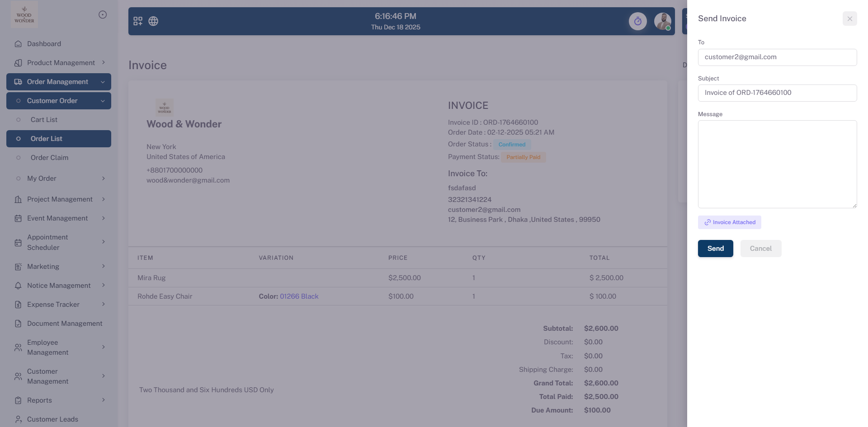Screen dimensions: 868x427
Task: Focus the Message text area
Action: coord(777,164)
